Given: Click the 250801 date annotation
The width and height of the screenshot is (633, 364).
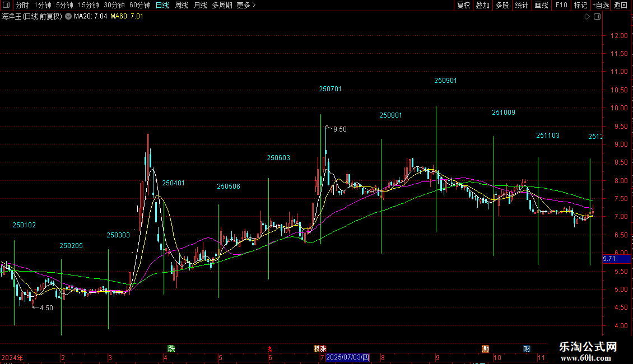Looking at the screenshot, I should click(x=391, y=115).
